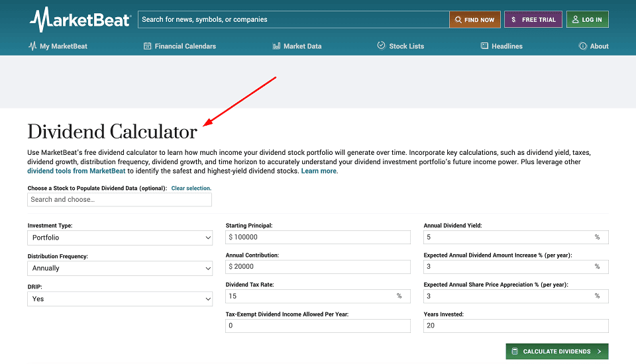Expand the Distribution Frequency dropdown
This screenshot has width=636, height=364.
pos(120,268)
